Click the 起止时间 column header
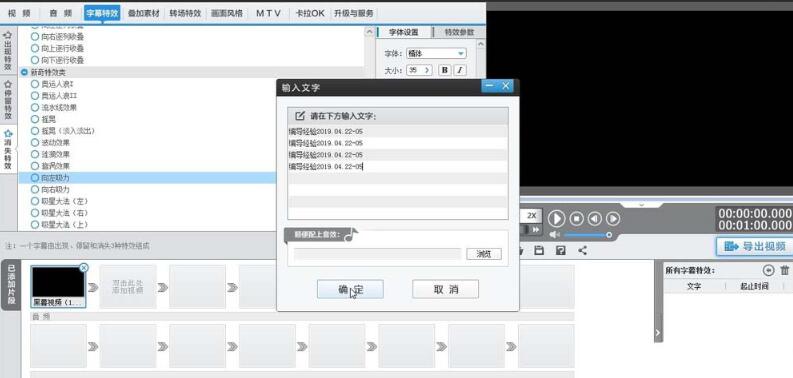This screenshot has width=793, height=378. coord(754,286)
